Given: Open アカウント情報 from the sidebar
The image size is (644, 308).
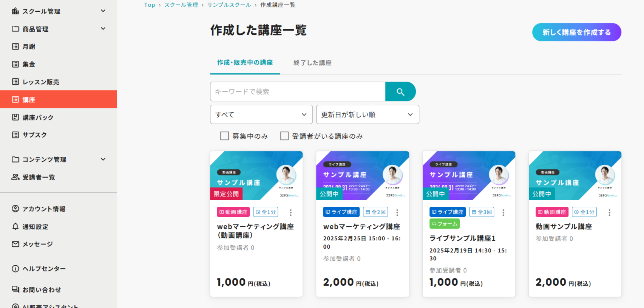Looking at the screenshot, I should (43, 209).
